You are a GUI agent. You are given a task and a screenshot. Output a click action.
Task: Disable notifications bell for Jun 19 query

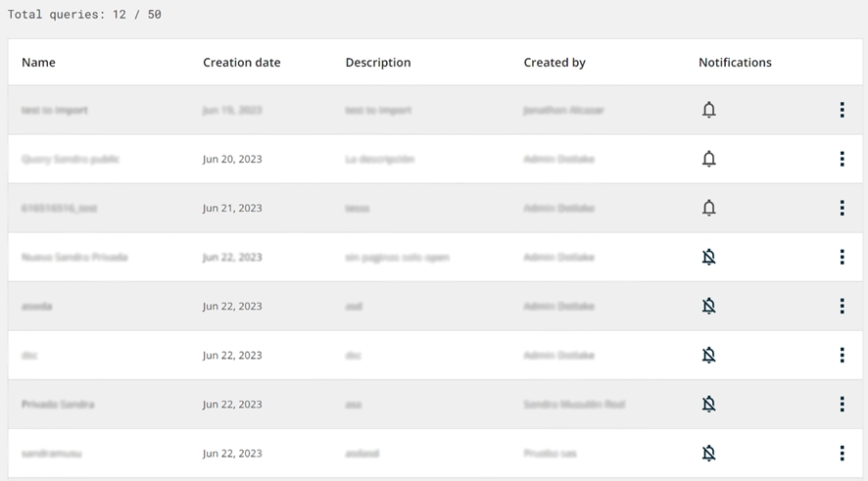(x=709, y=110)
